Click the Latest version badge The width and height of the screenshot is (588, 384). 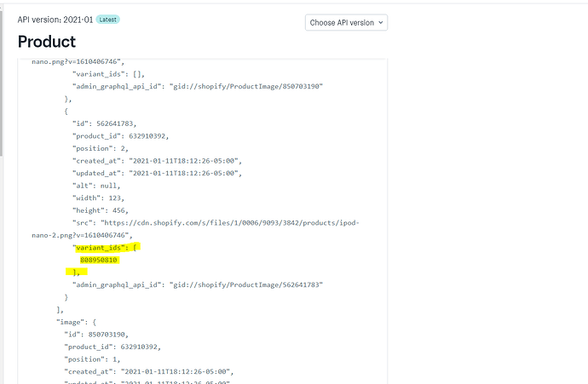pyautogui.click(x=108, y=20)
